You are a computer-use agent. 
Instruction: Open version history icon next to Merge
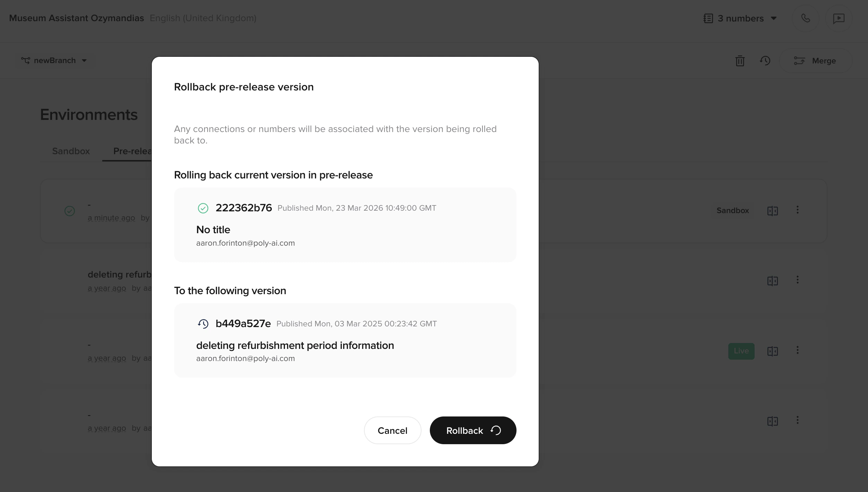tap(765, 61)
